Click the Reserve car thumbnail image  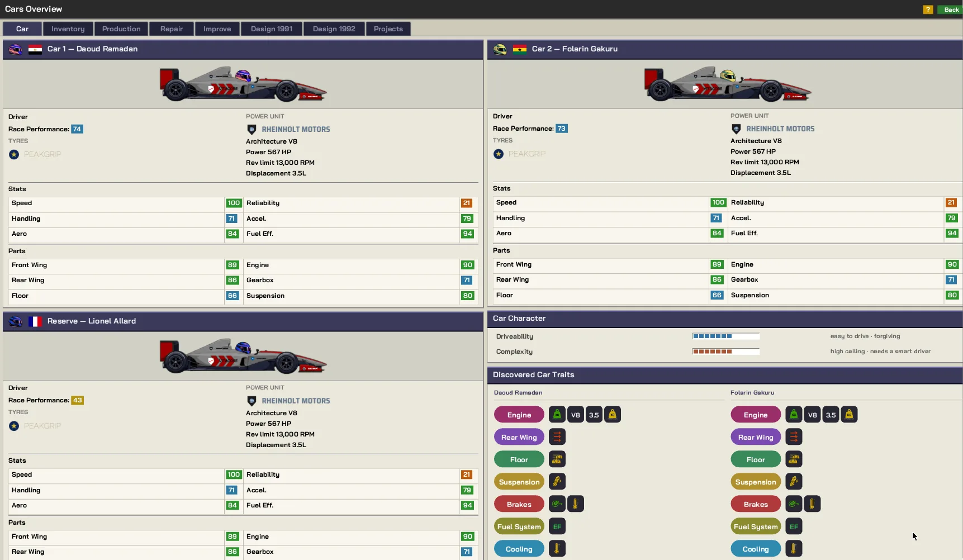tap(243, 356)
